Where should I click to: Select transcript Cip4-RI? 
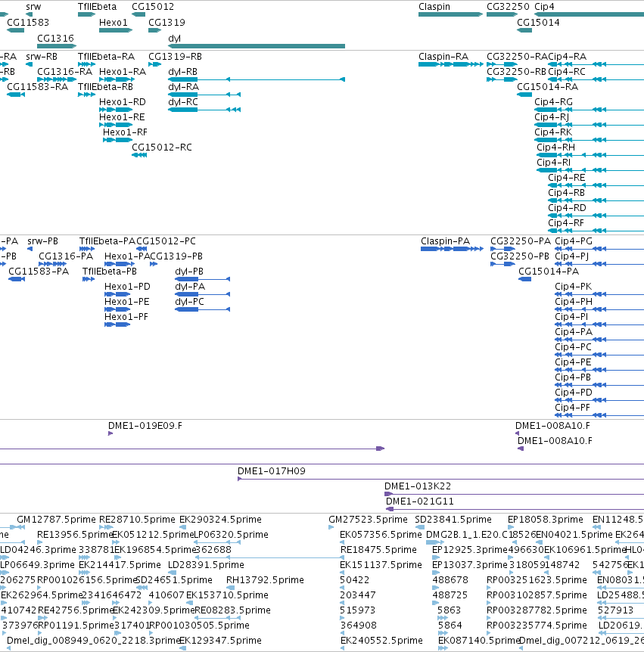click(x=554, y=163)
